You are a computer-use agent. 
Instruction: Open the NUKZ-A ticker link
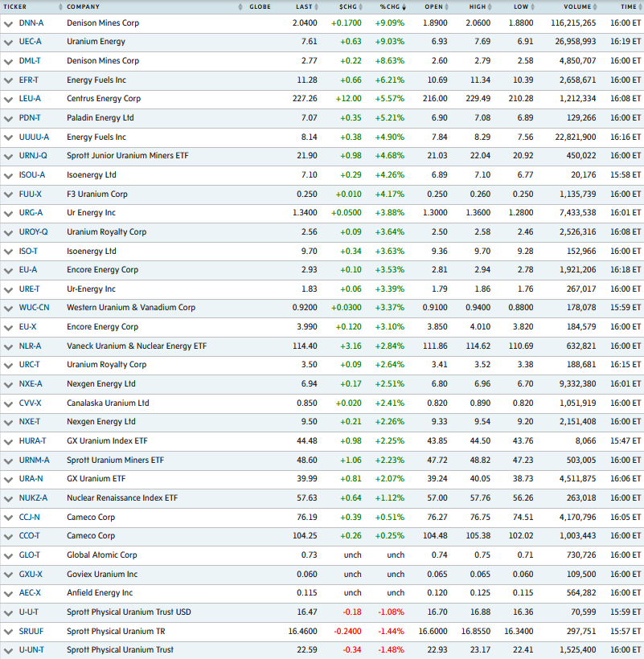click(x=33, y=498)
